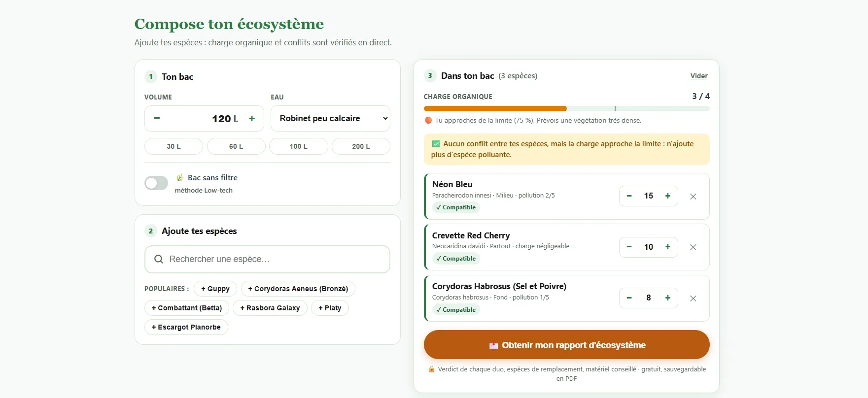The image size is (868, 398).
Task: Click the 3 / 4 organic load value
Action: click(x=701, y=96)
